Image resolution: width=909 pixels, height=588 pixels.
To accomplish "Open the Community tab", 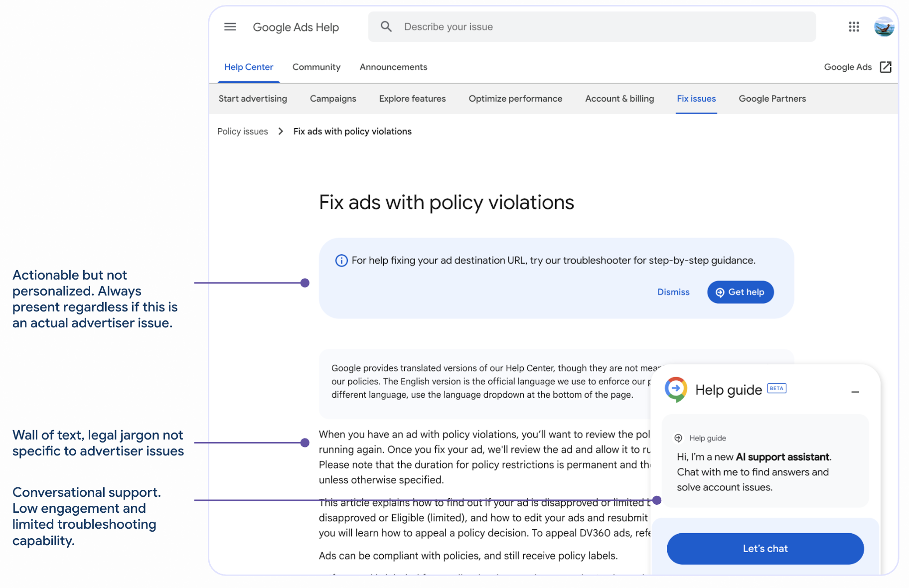I will pos(316,67).
